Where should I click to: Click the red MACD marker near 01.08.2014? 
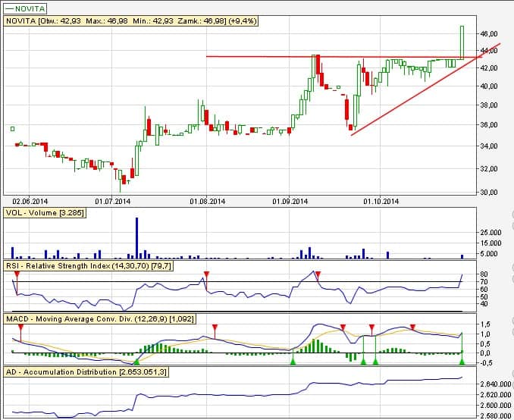coord(215,328)
